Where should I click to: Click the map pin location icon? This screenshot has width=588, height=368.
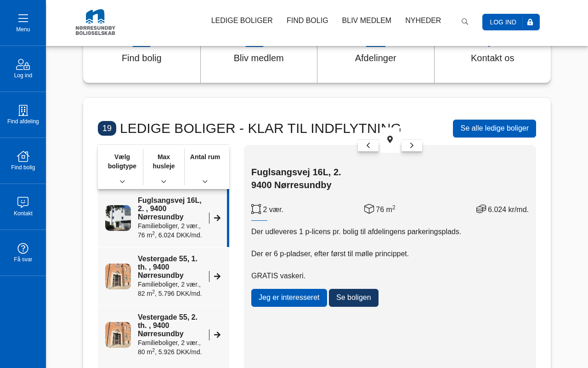tap(390, 139)
